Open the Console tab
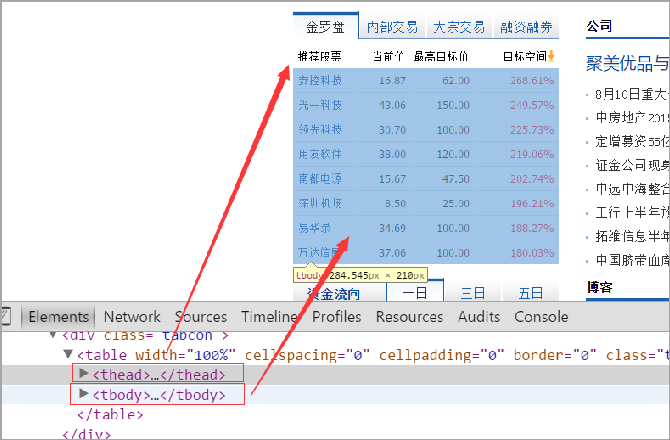The height and width of the screenshot is (440, 670). (541, 317)
